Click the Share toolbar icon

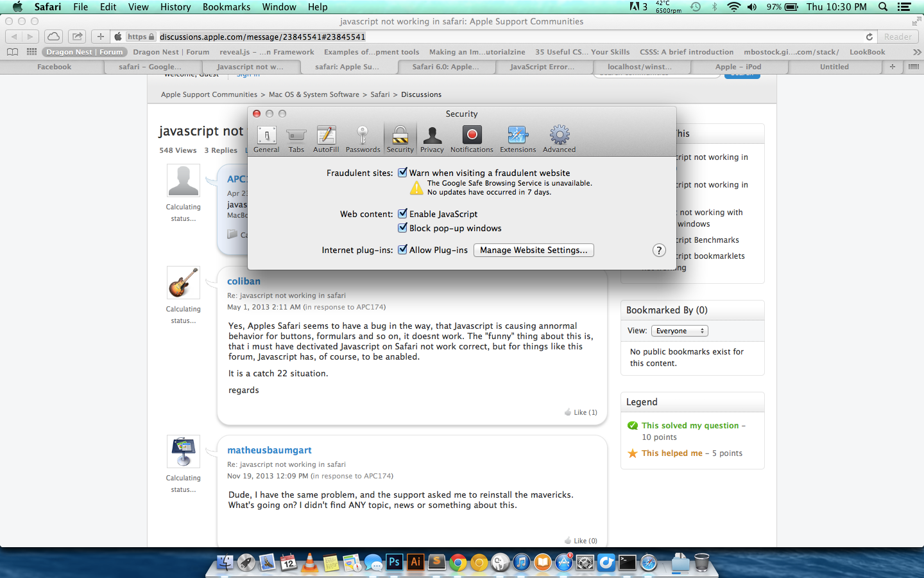coord(78,37)
